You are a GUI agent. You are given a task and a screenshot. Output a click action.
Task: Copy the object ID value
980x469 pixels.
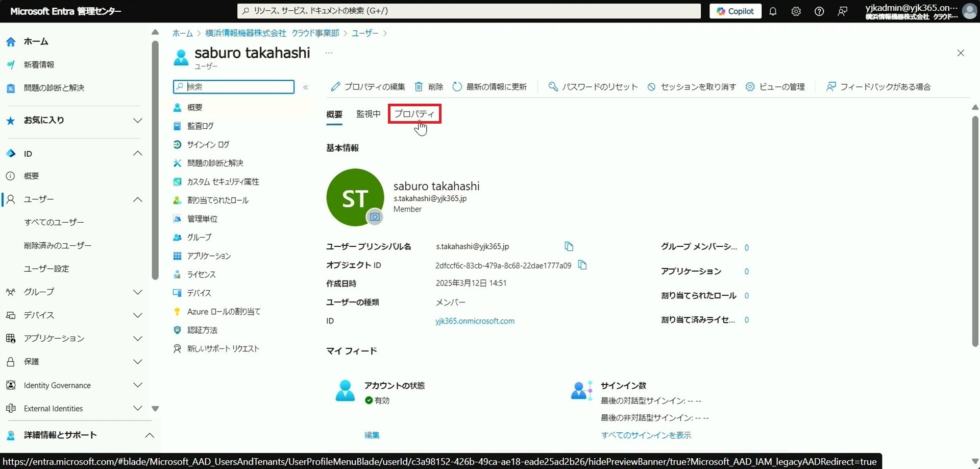(582, 265)
